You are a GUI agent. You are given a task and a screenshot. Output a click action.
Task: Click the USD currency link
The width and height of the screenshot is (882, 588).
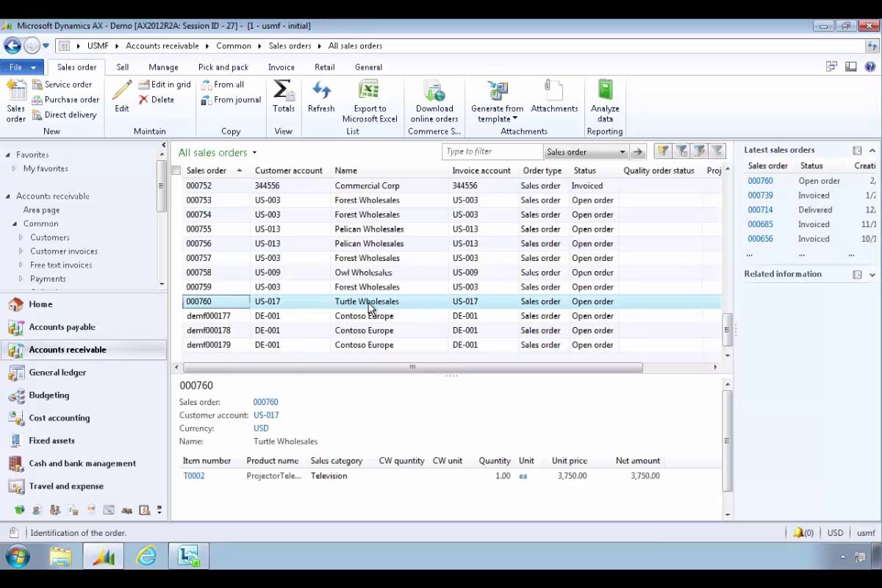261,429
